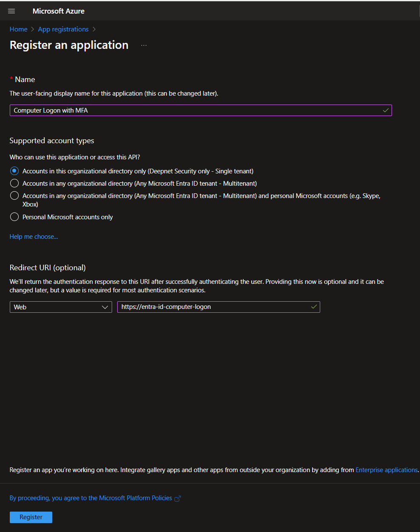
Task: Select Multitenant and personal accounts radio
Action: pyautogui.click(x=14, y=195)
